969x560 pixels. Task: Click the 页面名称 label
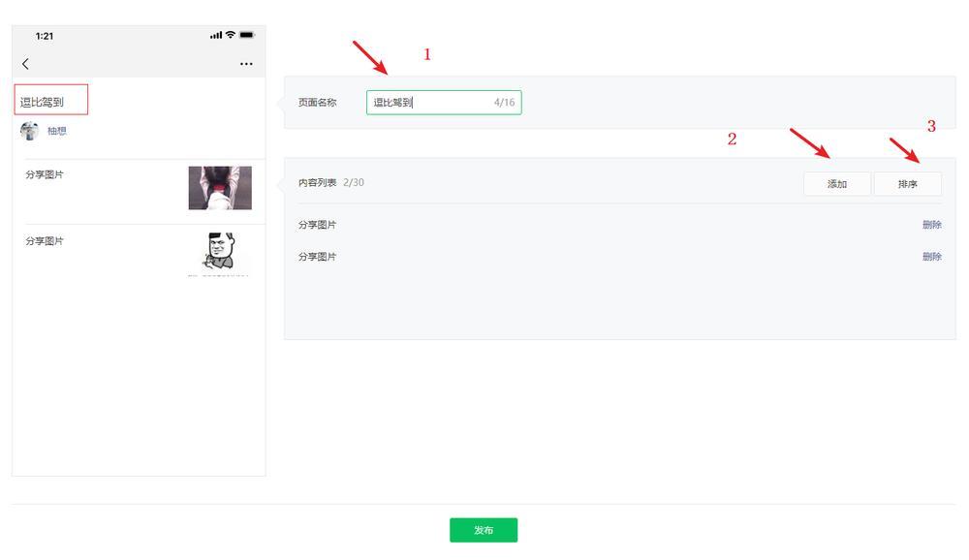pyautogui.click(x=317, y=103)
